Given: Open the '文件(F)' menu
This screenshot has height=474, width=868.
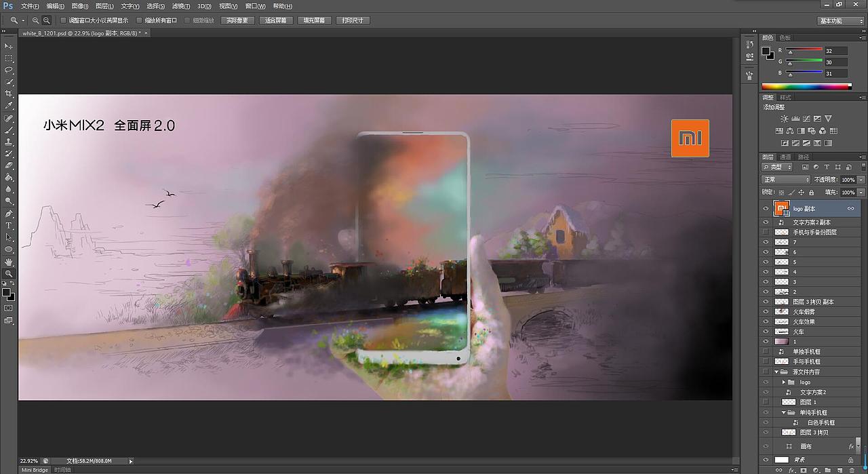Looking at the screenshot, I should (31, 6).
